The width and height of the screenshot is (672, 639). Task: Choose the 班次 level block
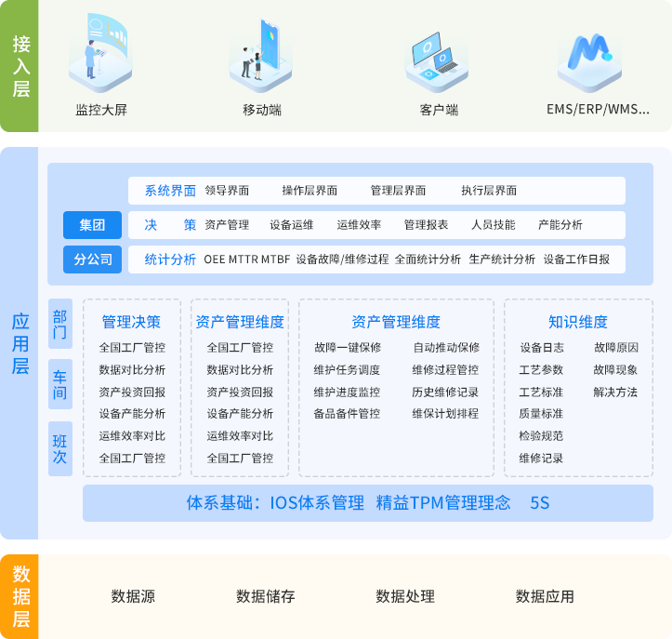tap(60, 448)
